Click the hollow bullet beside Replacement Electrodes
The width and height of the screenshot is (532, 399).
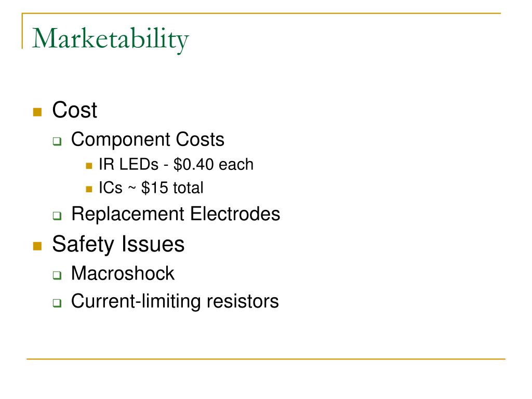point(57,216)
